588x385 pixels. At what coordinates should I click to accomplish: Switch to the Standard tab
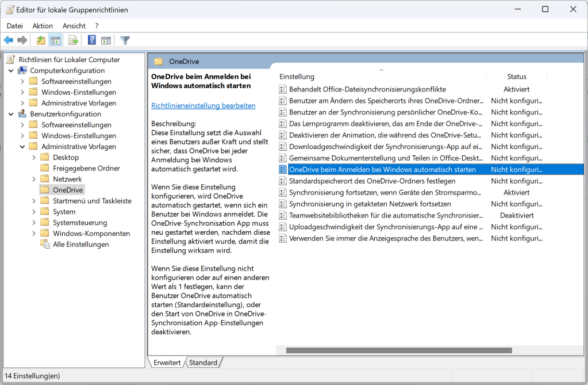(203, 362)
